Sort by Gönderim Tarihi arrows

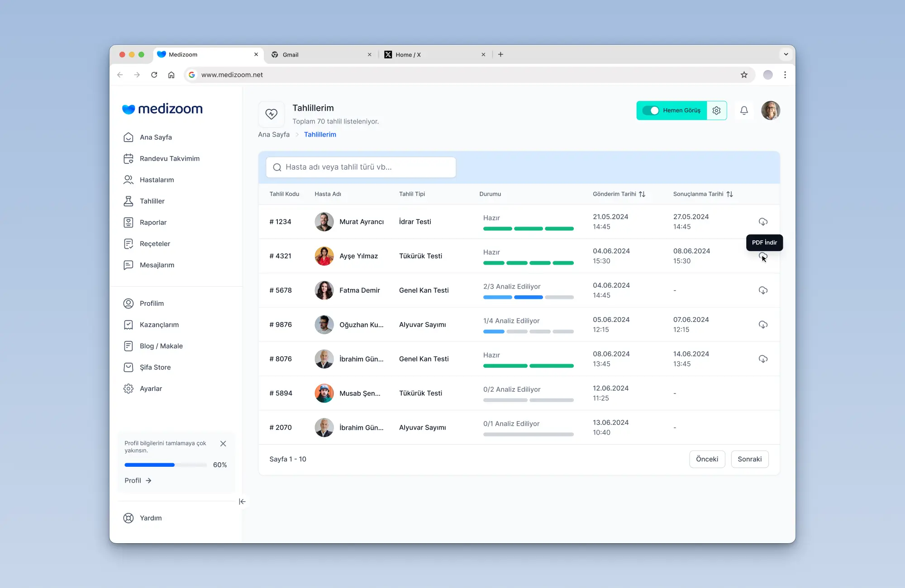[x=642, y=194]
